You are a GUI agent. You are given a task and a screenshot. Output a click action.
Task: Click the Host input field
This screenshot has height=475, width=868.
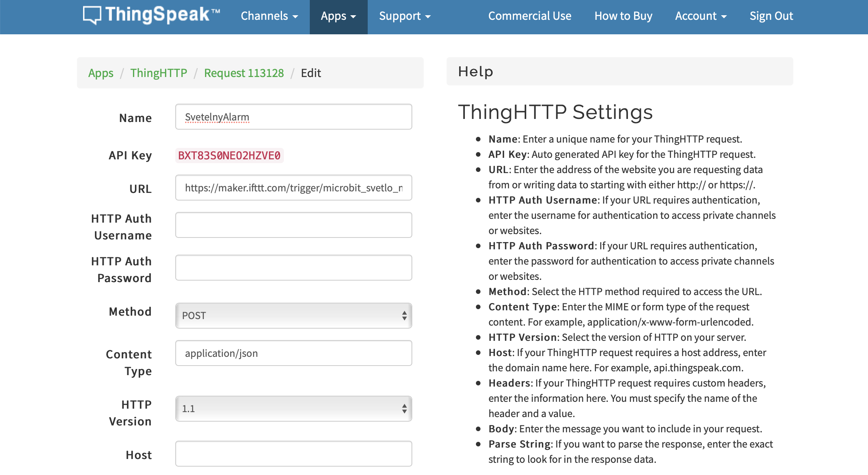tap(293, 454)
